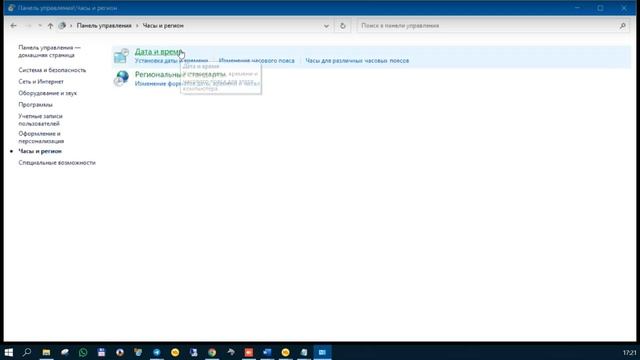Open Специальные возможности category
640x360 pixels.
click(x=57, y=162)
